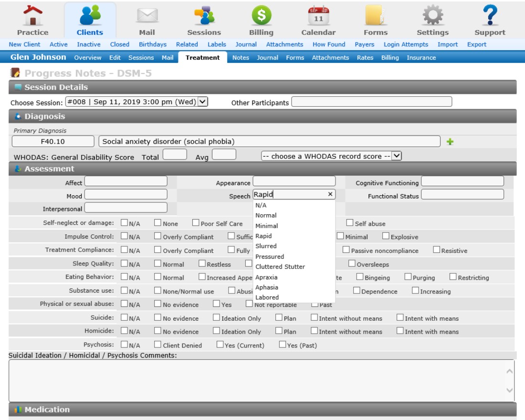Check Client Denied for Psychosis
The height and width of the screenshot is (420, 525).
(157, 344)
